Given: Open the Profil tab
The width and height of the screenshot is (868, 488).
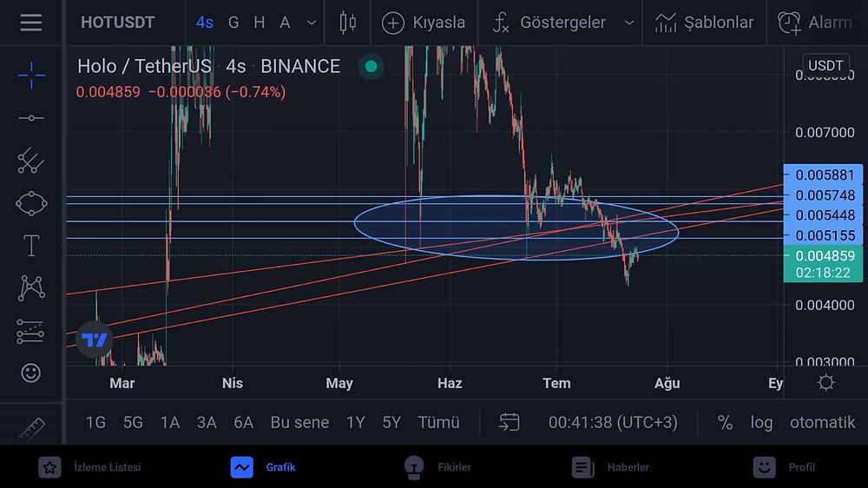Looking at the screenshot, I should pos(784,467).
